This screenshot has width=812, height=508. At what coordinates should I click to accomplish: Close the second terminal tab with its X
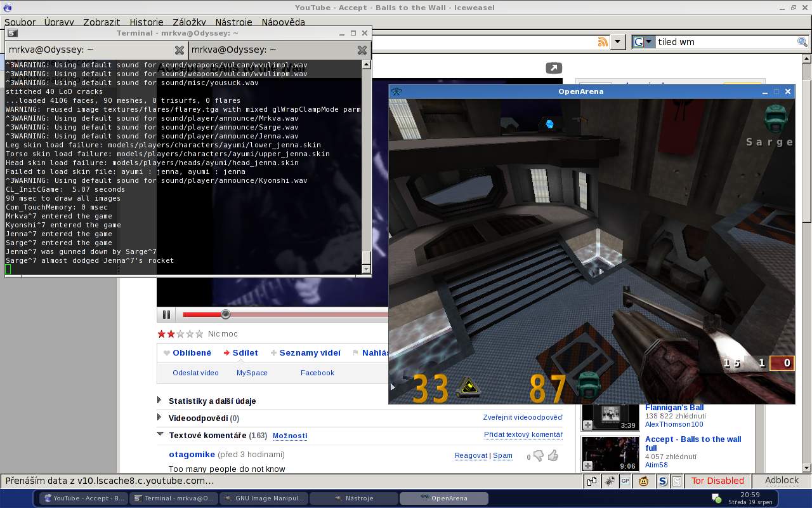click(x=362, y=50)
